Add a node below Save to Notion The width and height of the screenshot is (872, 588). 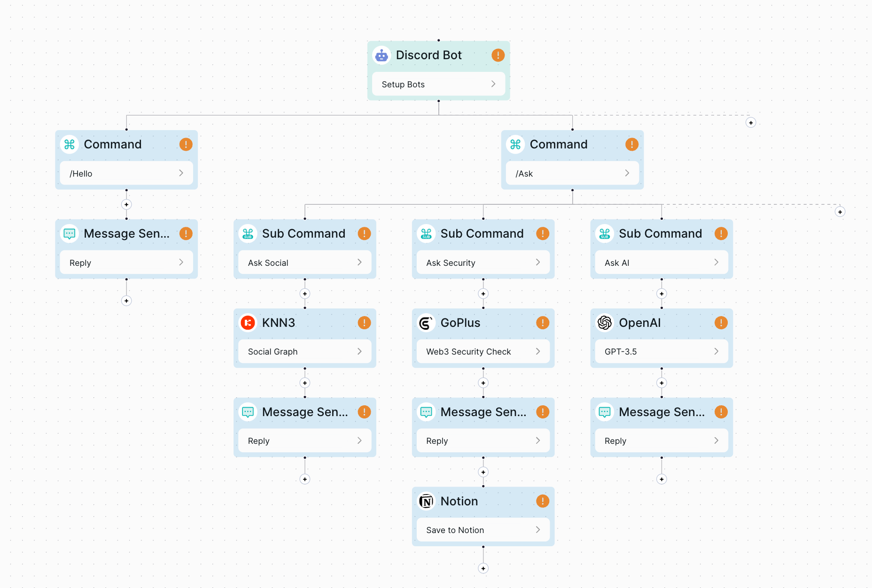coord(483,568)
